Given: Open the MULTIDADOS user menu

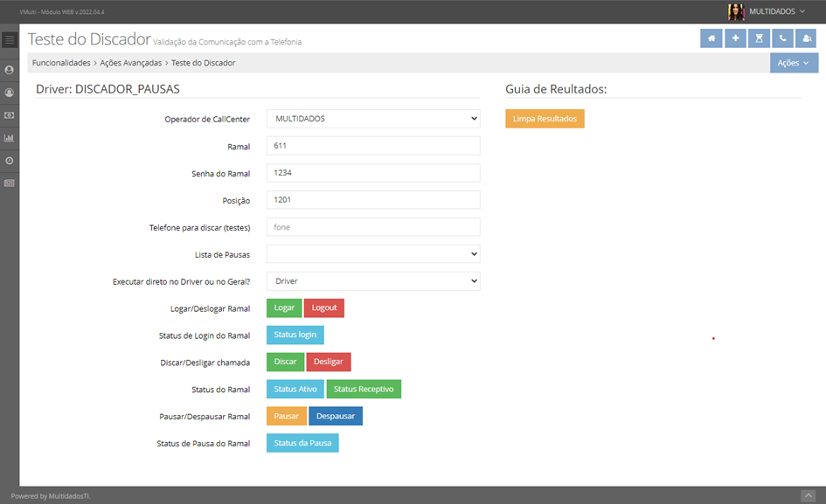Looking at the screenshot, I should coord(767,11).
